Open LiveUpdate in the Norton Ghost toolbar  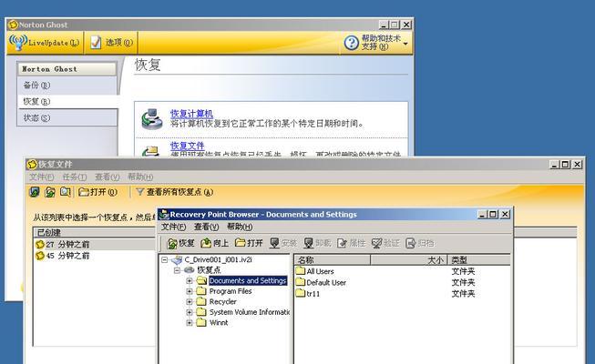click(x=45, y=43)
